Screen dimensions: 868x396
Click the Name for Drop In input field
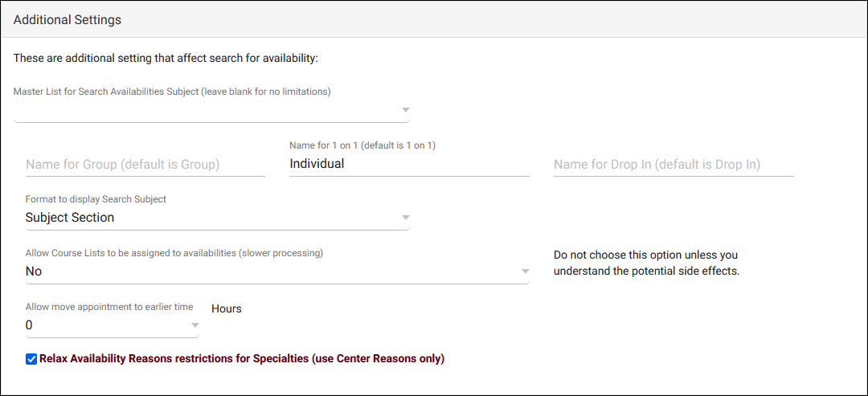(673, 164)
